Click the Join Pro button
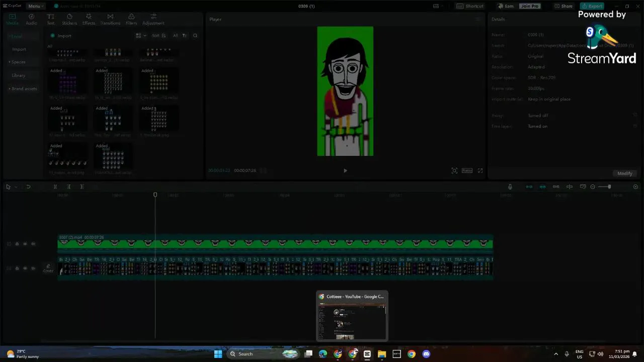The width and height of the screenshot is (644, 362). click(530, 6)
